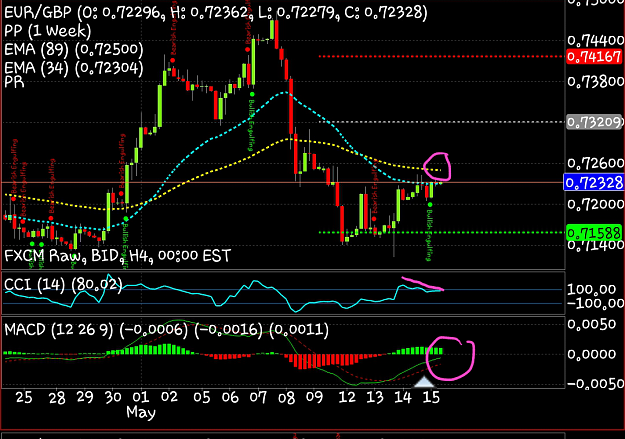Click date label 07 on time axis

tap(258, 398)
